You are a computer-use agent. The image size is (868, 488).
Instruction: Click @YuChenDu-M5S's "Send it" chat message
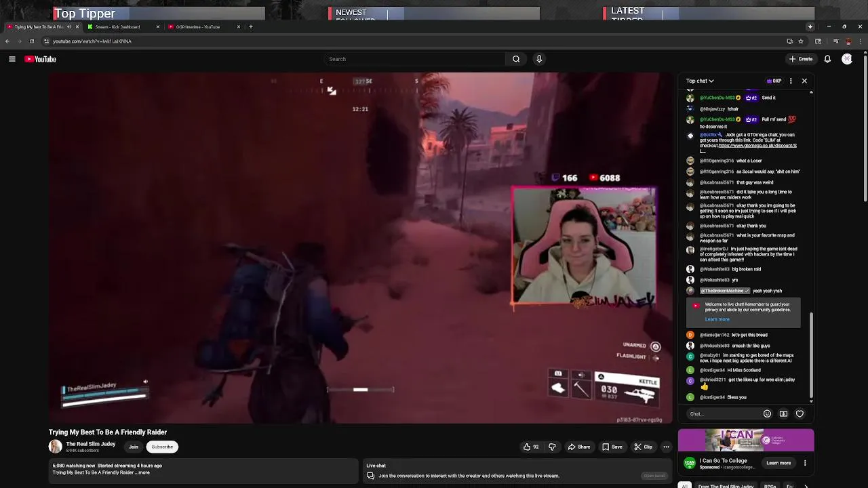pos(768,98)
